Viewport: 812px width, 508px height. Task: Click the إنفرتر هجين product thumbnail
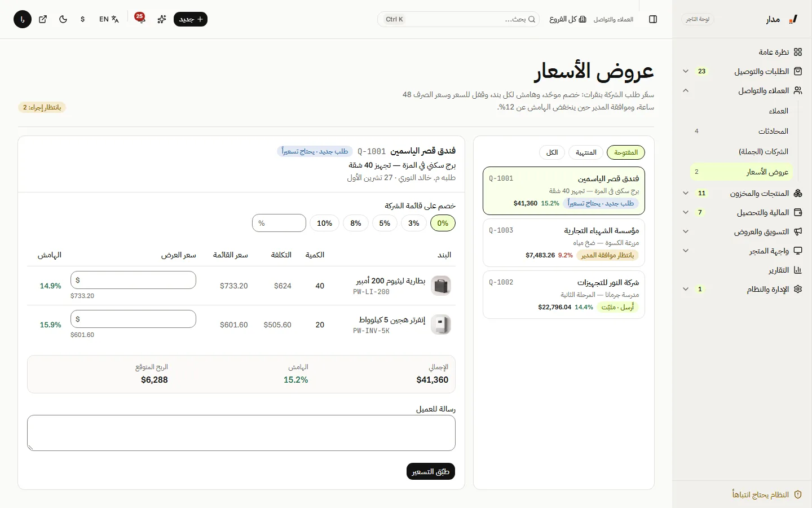(441, 325)
